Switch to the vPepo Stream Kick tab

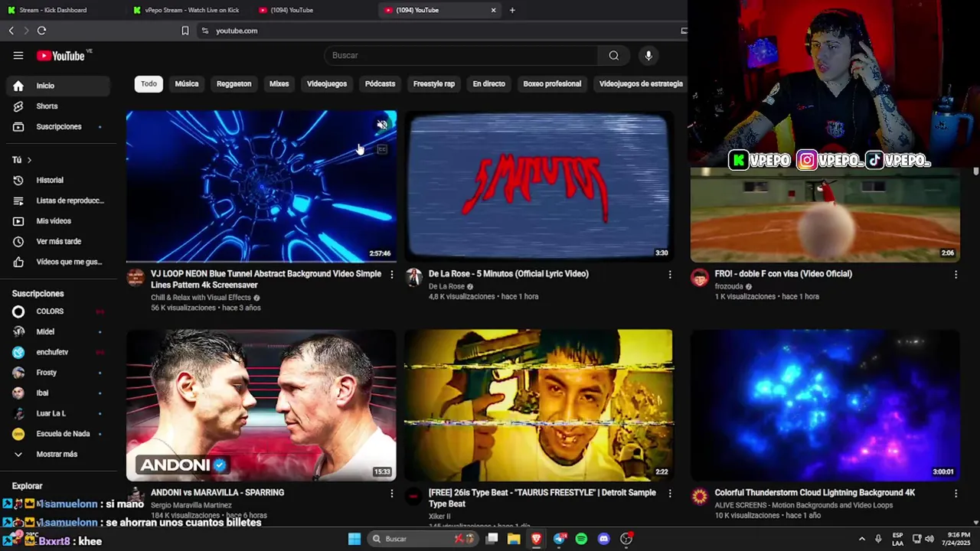pos(188,10)
